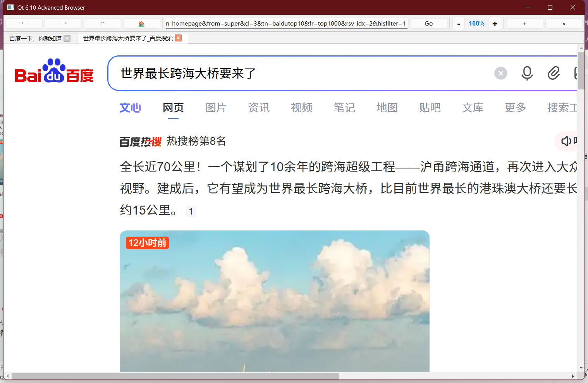Viewport: 588px width, 383px height.
Task: Click the horizontal scrollbar left arrow
Action: [x=8, y=376]
